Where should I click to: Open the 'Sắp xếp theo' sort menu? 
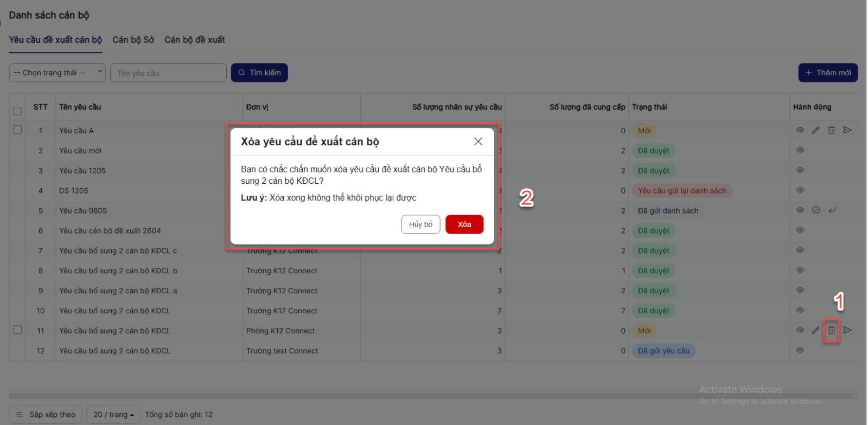[x=46, y=415]
